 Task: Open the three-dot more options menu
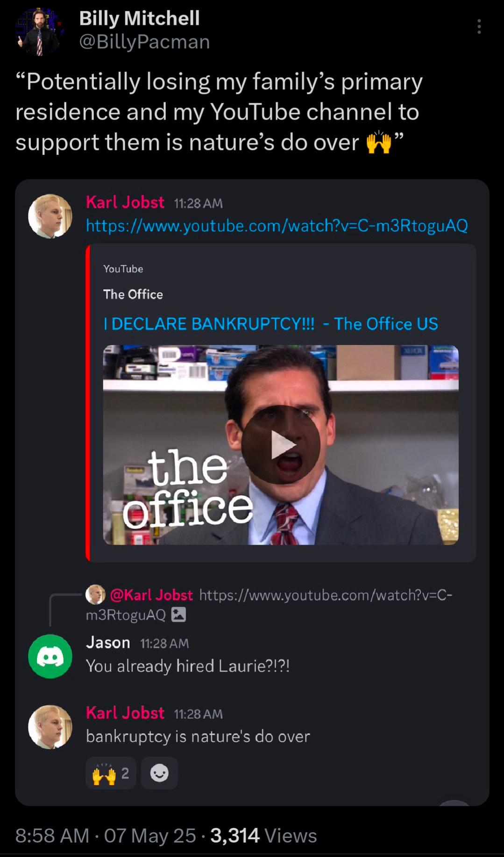479,27
